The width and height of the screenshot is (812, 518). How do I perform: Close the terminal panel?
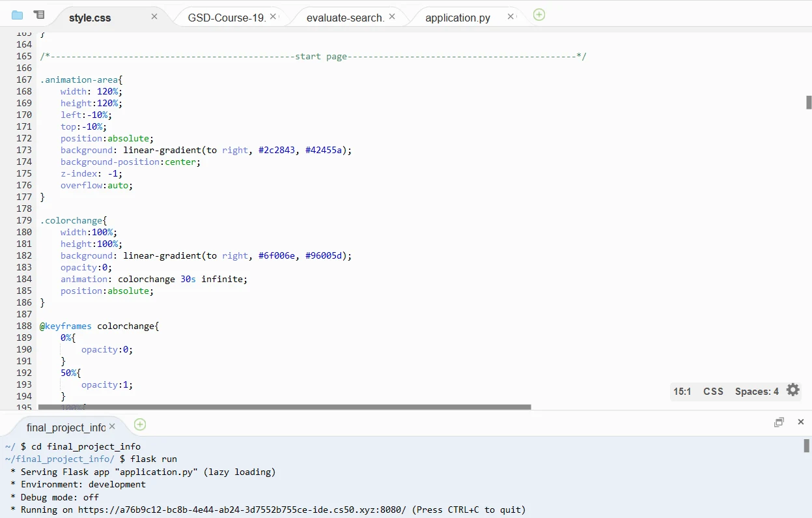(x=801, y=422)
